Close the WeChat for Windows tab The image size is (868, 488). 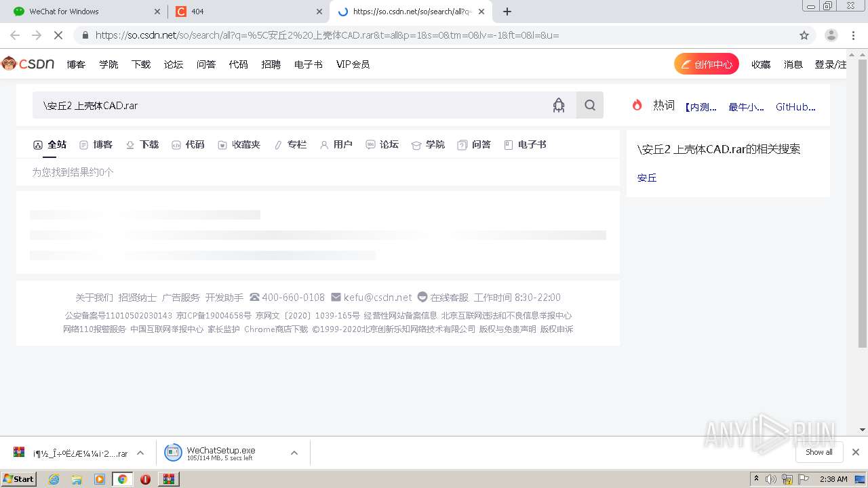pyautogui.click(x=157, y=12)
